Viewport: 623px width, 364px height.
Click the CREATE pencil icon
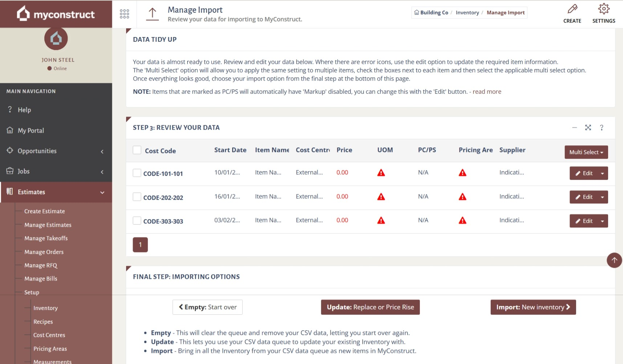[x=572, y=9]
